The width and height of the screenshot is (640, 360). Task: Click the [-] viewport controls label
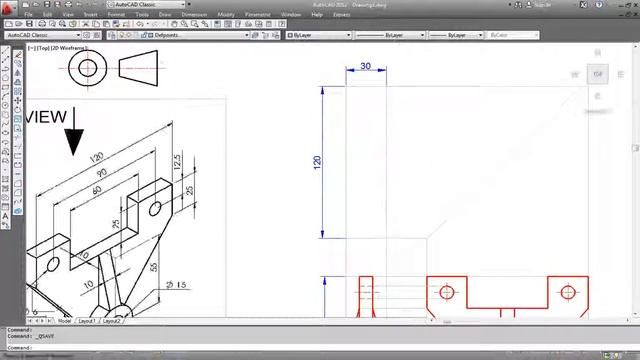pyautogui.click(x=31, y=48)
